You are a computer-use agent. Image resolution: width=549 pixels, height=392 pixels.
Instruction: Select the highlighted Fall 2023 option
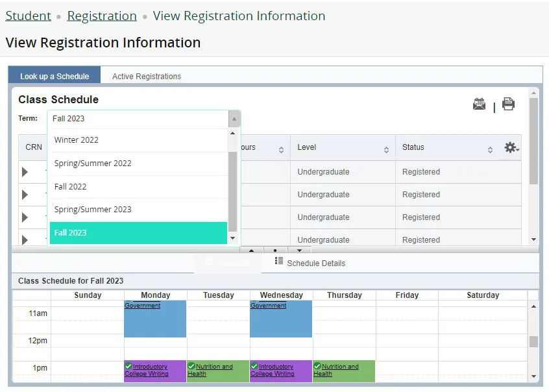coord(139,232)
